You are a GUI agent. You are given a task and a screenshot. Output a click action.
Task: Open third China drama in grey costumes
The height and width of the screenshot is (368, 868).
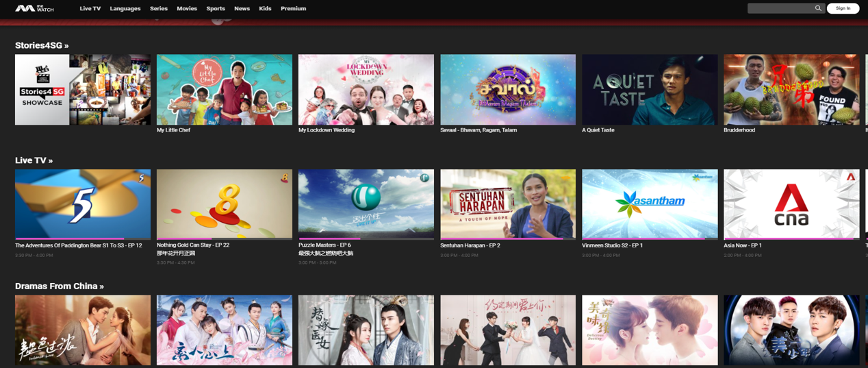tap(366, 330)
